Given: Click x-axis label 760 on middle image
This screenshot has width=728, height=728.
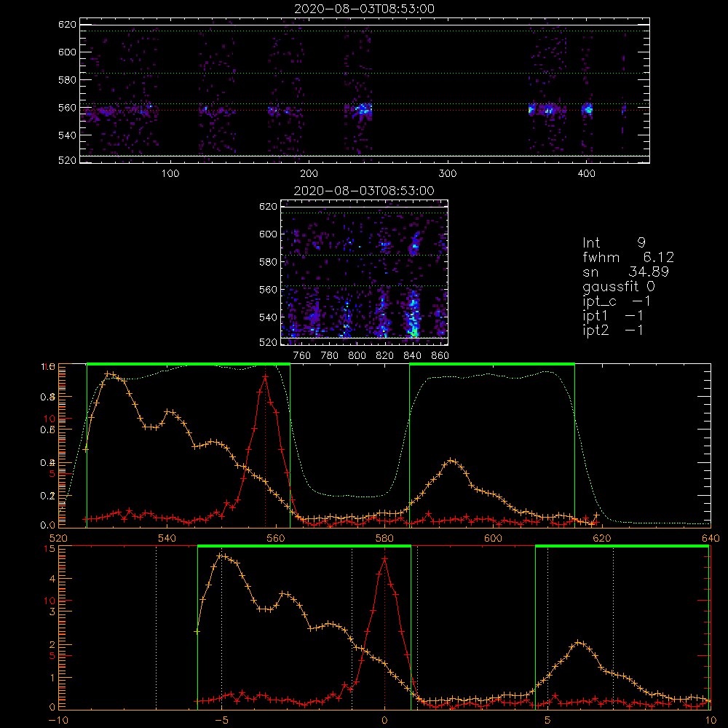Looking at the screenshot, I should tap(302, 356).
